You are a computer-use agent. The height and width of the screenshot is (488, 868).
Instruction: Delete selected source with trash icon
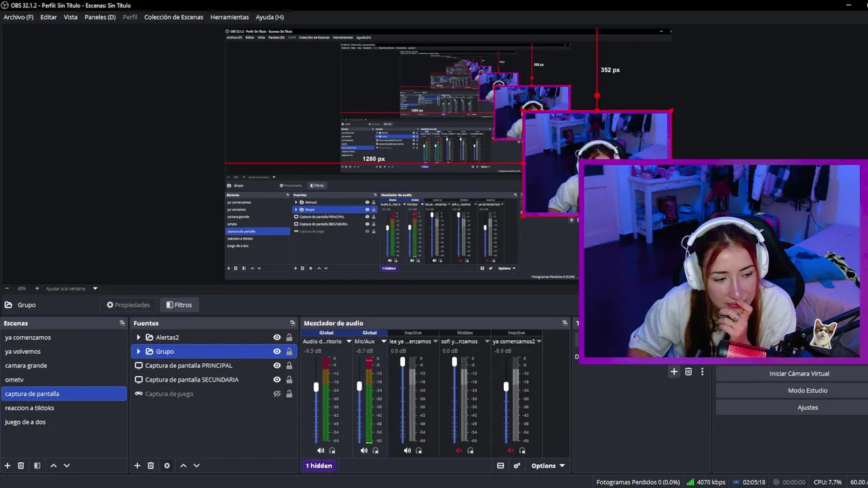[x=151, y=466]
